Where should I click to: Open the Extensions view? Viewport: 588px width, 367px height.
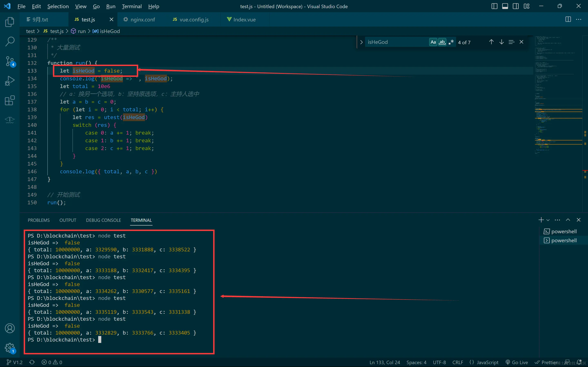coord(10,100)
